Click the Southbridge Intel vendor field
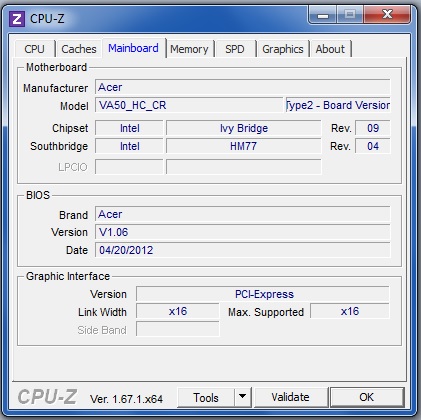Screen dimensions: 421x420 click(129, 146)
